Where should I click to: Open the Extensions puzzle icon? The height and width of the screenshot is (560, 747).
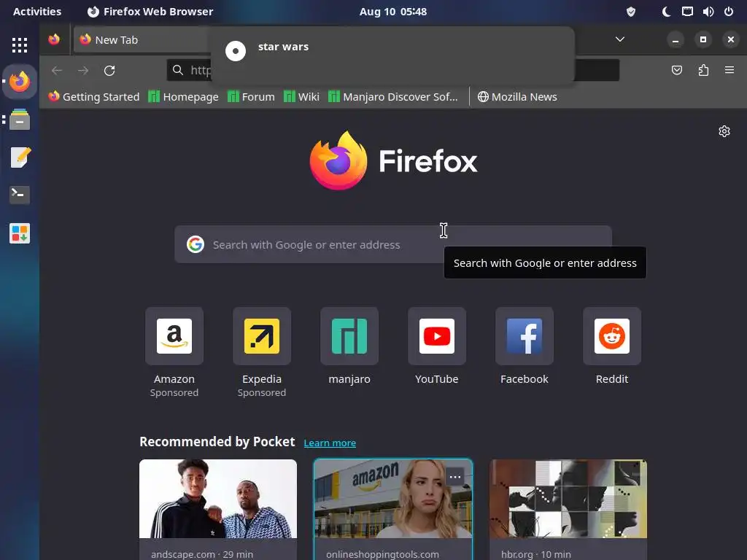(x=703, y=71)
